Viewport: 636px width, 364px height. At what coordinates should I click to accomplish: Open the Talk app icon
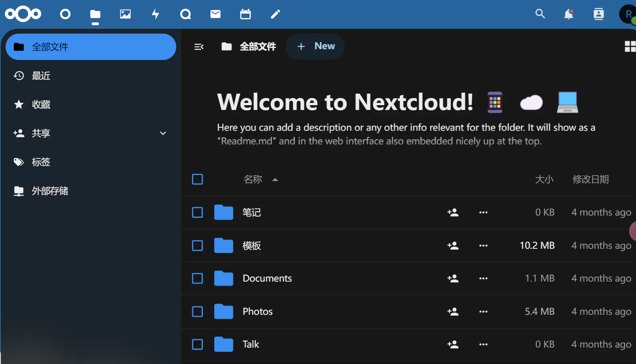point(185,14)
